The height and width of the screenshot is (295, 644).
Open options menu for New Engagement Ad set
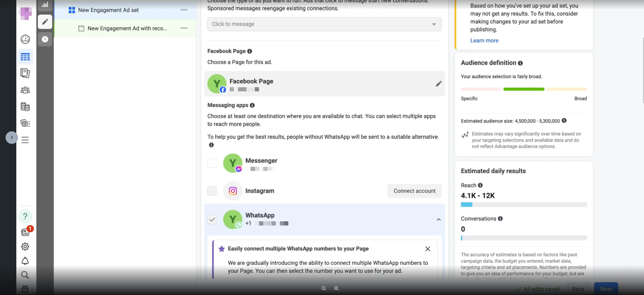tap(184, 10)
